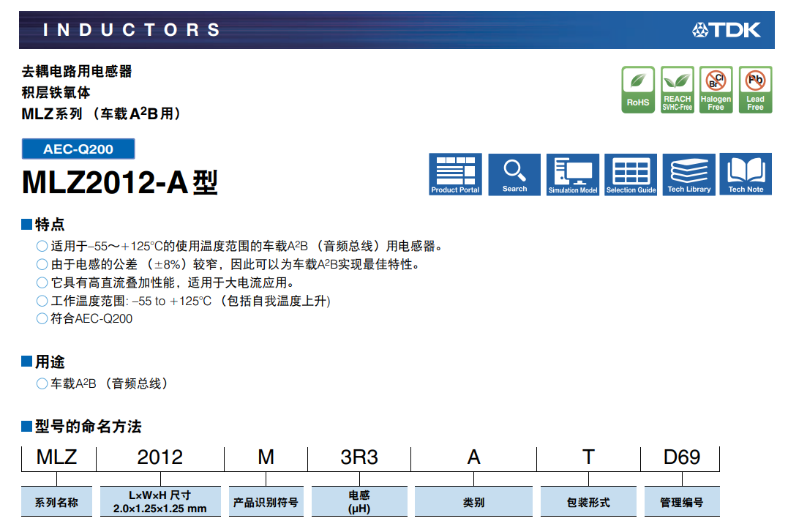Click the 3R3 part-number segment
The height and width of the screenshot is (532, 788).
[x=359, y=457]
